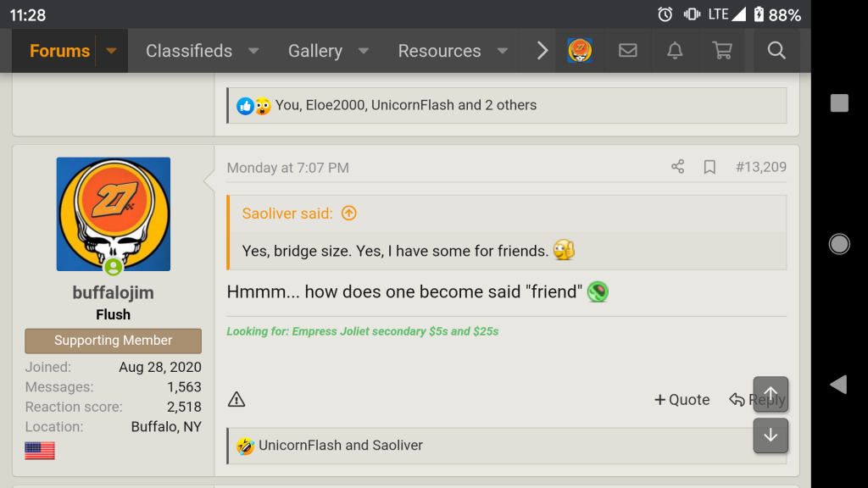Click location Buffalo, NY
This screenshot has height=488, width=868.
coord(166,427)
